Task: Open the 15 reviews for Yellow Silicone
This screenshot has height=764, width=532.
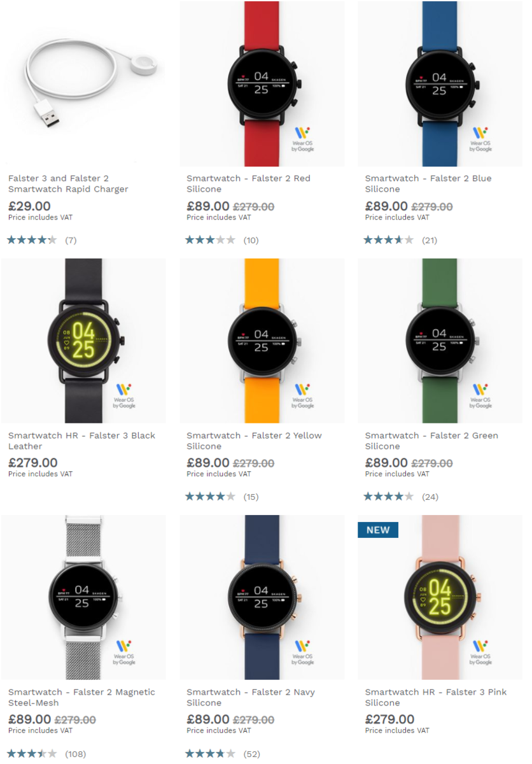Action: point(251,497)
